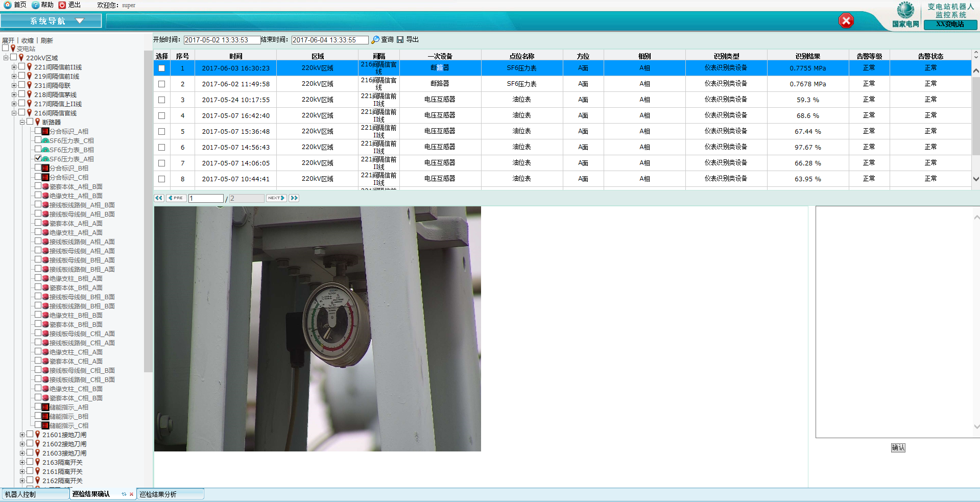The image size is (980, 502).
Task: Click the NEXT page button
Action: point(276,198)
